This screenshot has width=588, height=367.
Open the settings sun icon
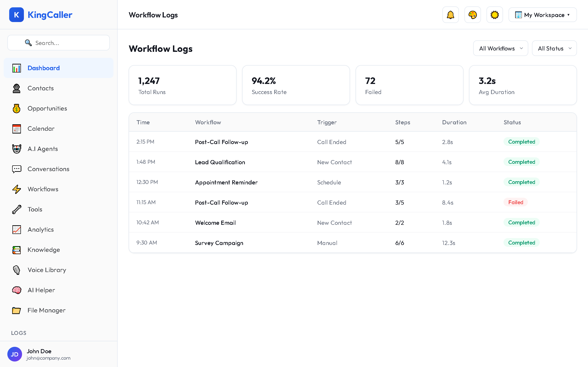tap(495, 15)
